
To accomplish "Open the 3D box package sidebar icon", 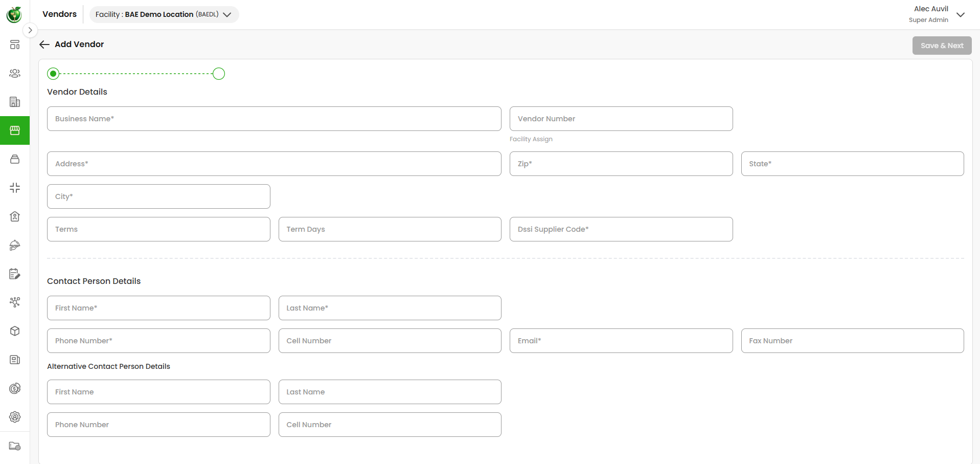I will click(15, 331).
